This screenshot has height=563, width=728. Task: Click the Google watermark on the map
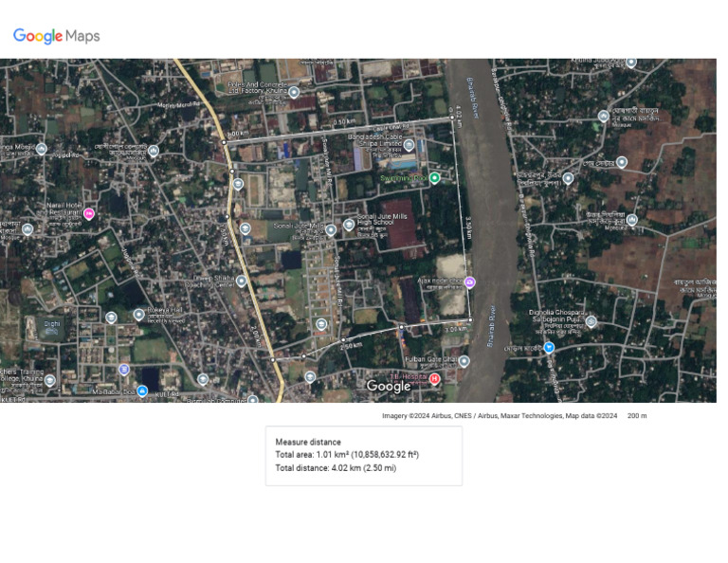[x=389, y=387]
